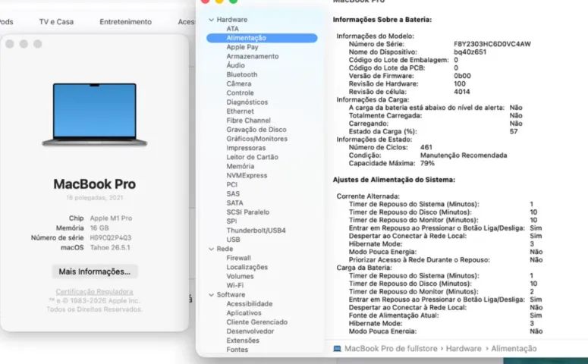Open Câmera hardware entry
Screen dimensions: 588x364
click(x=239, y=83)
